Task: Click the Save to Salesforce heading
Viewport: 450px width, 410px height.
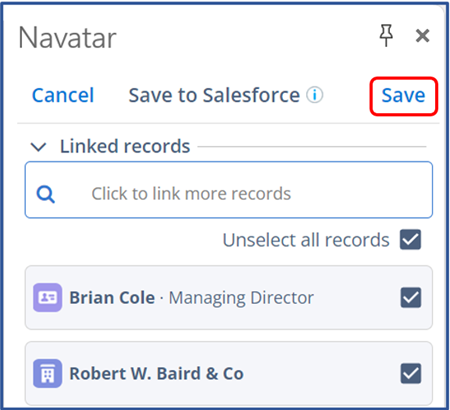Action: 214,95
